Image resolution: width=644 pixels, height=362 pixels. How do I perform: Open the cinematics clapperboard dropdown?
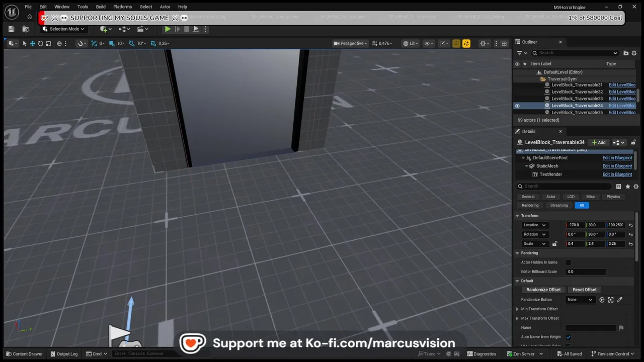pos(142,29)
